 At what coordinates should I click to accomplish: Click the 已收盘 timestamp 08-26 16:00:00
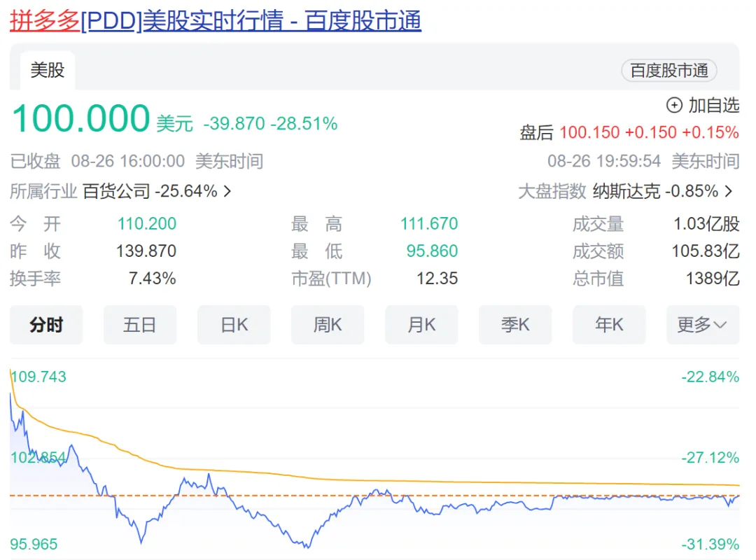tap(128, 162)
